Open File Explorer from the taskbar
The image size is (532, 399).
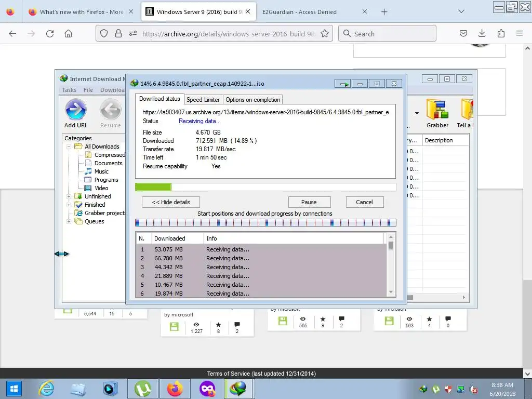78,389
